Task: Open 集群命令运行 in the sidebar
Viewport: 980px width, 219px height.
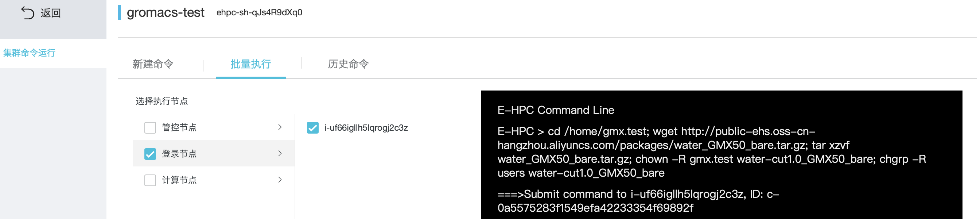Action: tap(30, 53)
